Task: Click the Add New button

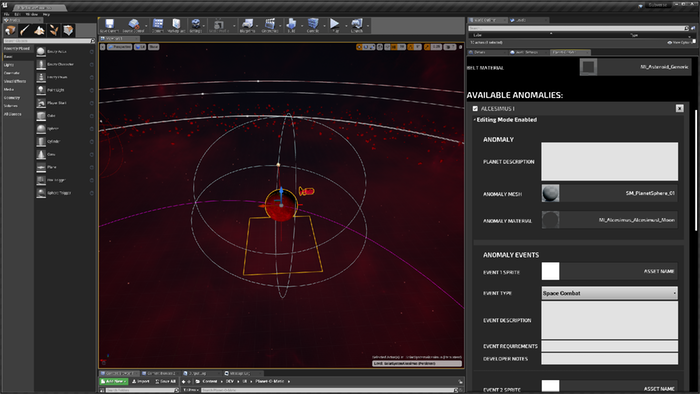Action: pos(113,382)
